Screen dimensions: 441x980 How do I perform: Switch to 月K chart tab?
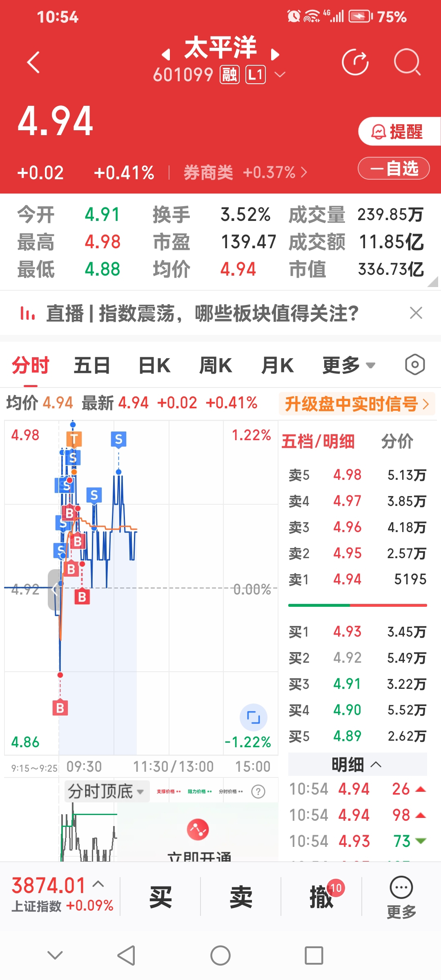278,365
